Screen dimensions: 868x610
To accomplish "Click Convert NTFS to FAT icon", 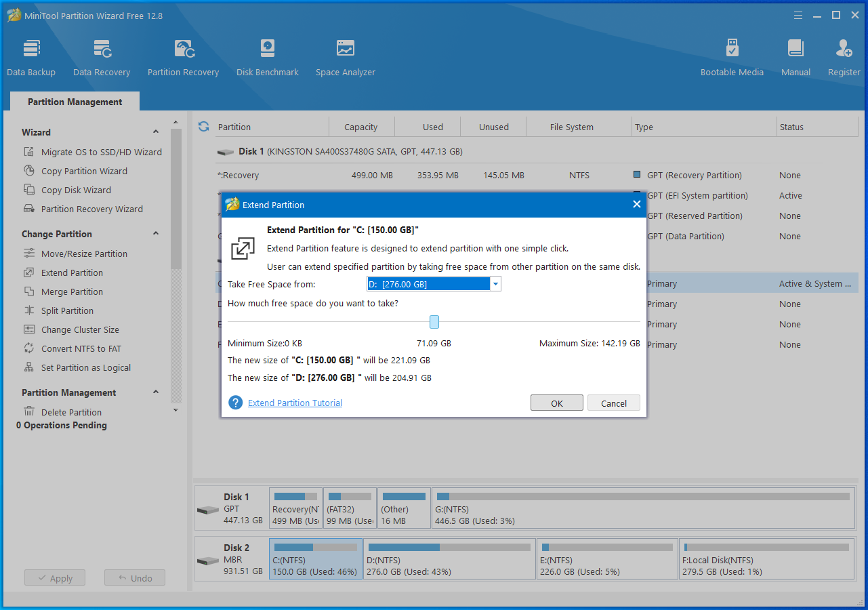I will point(29,348).
